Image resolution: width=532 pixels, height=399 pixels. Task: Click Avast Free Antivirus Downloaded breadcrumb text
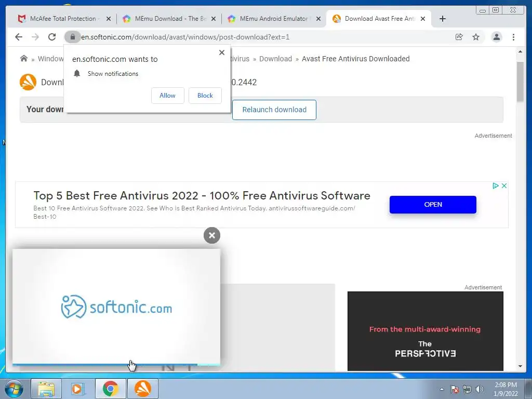[x=355, y=59]
